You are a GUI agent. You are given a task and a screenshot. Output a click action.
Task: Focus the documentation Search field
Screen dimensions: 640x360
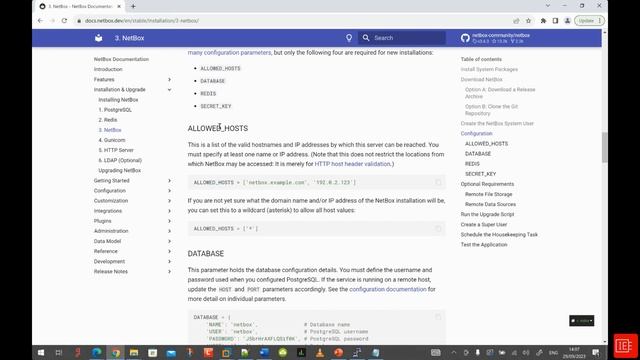pos(402,38)
